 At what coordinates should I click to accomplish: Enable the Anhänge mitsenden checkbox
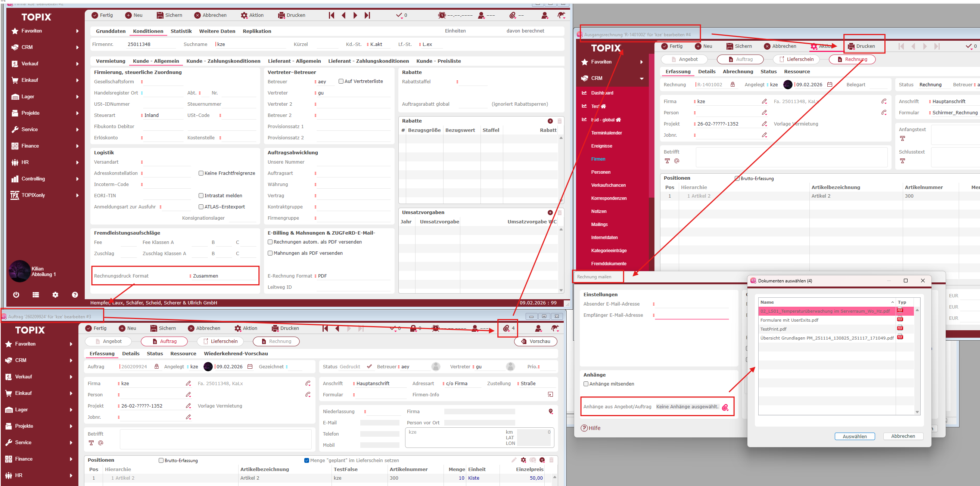(x=586, y=384)
